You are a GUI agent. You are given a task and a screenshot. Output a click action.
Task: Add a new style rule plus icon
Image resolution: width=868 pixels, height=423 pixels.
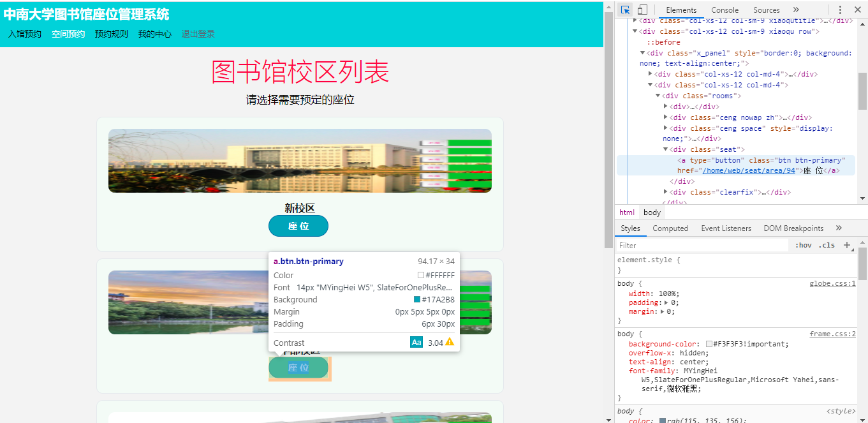(x=848, y=245)
